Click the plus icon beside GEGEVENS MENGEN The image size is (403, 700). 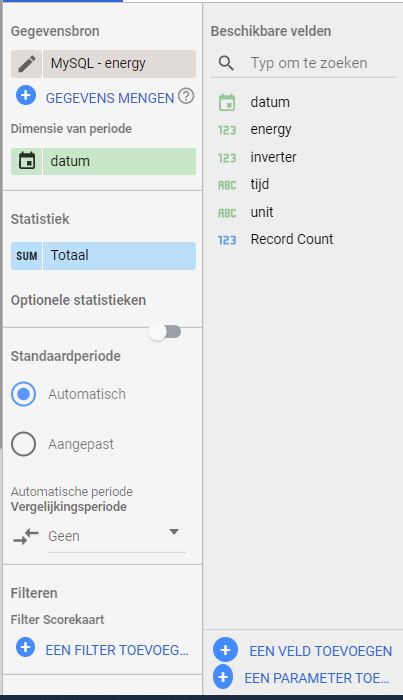[26, 96]
